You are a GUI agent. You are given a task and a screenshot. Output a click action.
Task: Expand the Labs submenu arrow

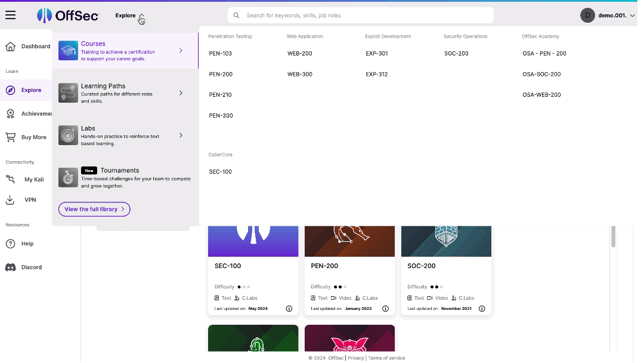[181, 136]
